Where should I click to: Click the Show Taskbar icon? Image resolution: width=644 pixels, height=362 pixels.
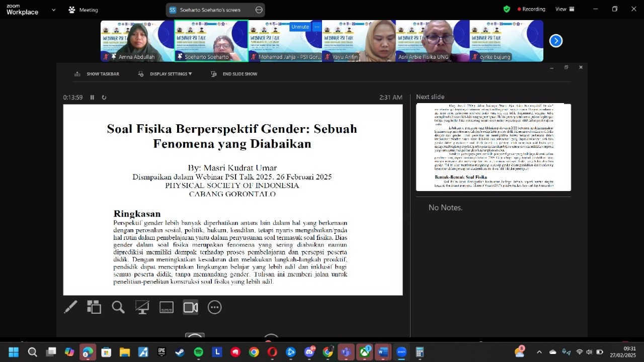coord(77,73)
